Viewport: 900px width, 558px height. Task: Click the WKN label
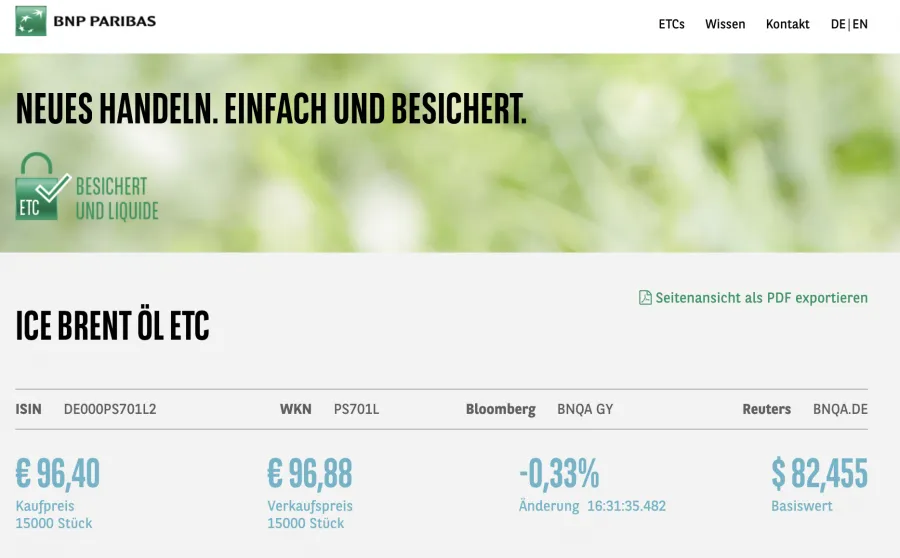(x=296, y=409)
